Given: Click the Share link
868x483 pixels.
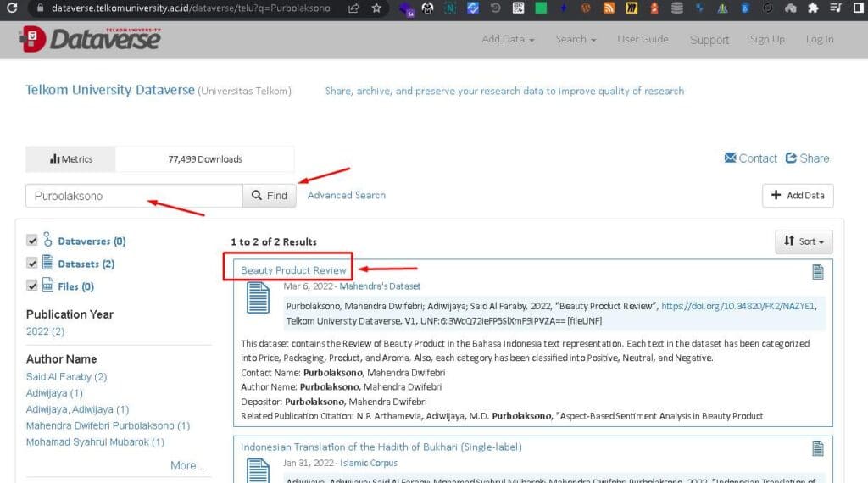Looking at the screenshot, I should coord(808,158).
